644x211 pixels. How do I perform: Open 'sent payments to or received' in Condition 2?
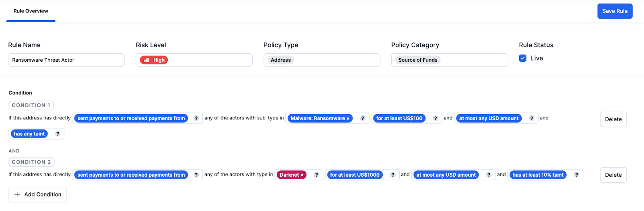(x=131, y=175)
